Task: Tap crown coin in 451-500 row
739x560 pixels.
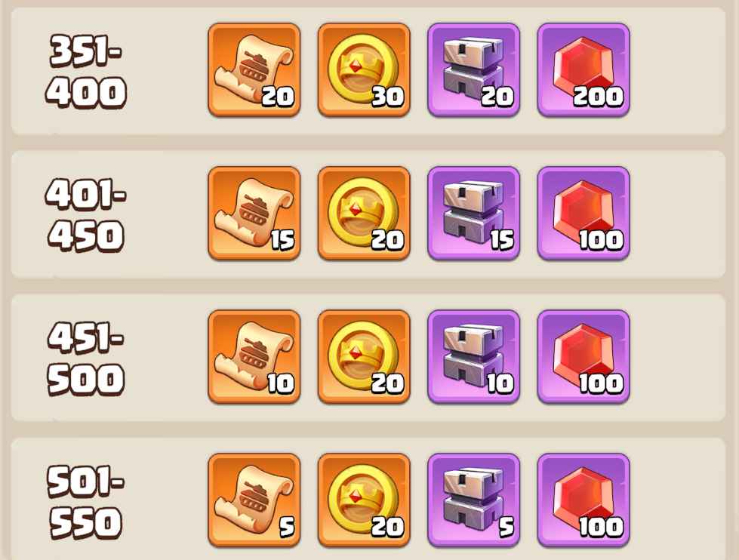Action: [364, 357]
